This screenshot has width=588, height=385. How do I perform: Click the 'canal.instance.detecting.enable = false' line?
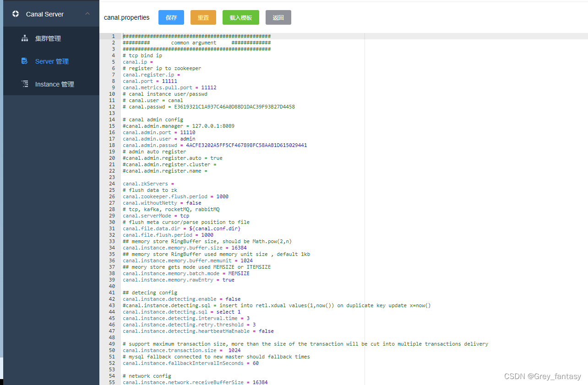(182, 299)
